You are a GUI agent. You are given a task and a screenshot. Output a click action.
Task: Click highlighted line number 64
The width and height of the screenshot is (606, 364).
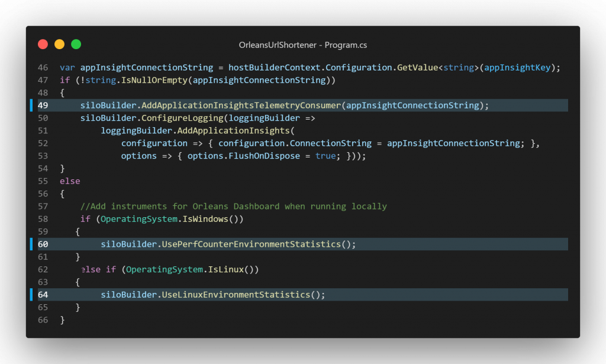(43, 295)
